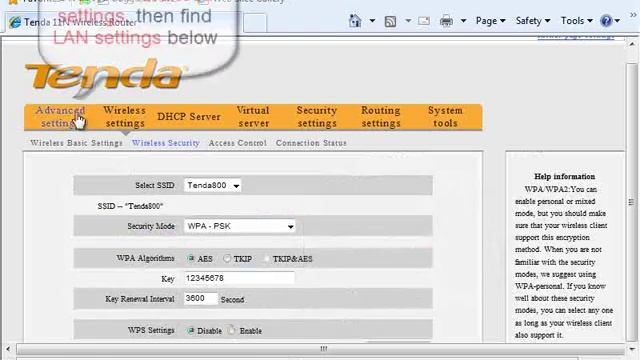Open the Print dropdown arrow
This screenshot has height=360, width=640.
pyautogui.click(x=463, y=20)
